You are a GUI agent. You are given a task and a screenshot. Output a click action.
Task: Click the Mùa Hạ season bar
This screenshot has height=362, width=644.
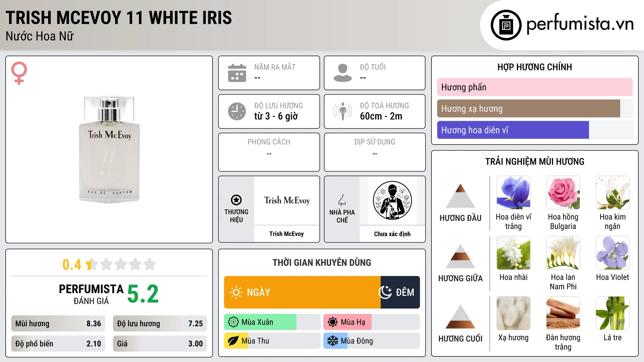pos(372,322)
